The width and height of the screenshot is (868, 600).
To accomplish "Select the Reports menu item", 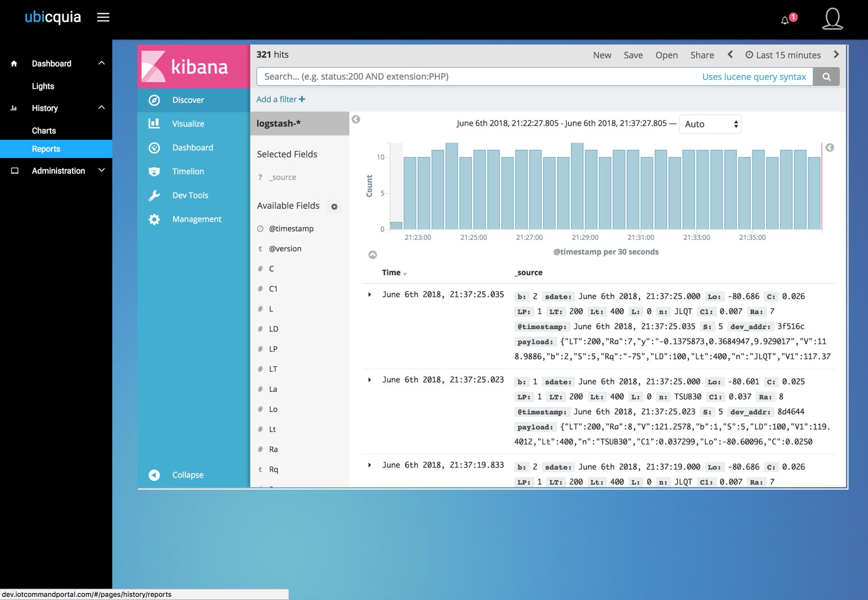I will (x=56, y=149).
